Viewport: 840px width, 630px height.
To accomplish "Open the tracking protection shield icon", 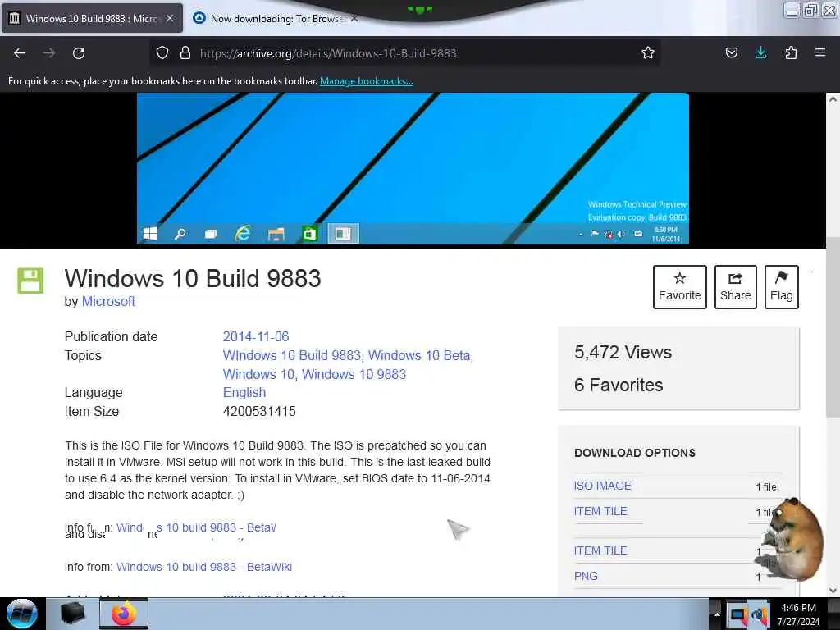I will pyautogui.click(x=162, y=52).
